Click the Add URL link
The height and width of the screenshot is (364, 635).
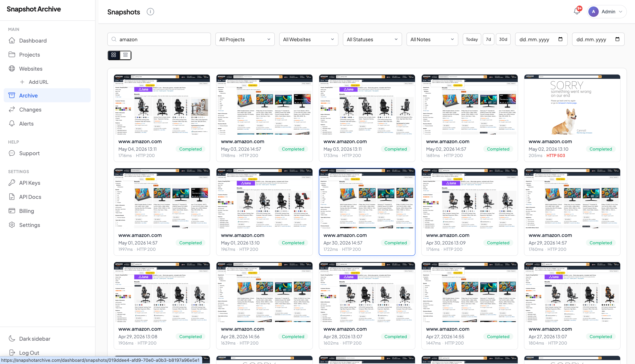pyautogui.click(x=38, y=82)
